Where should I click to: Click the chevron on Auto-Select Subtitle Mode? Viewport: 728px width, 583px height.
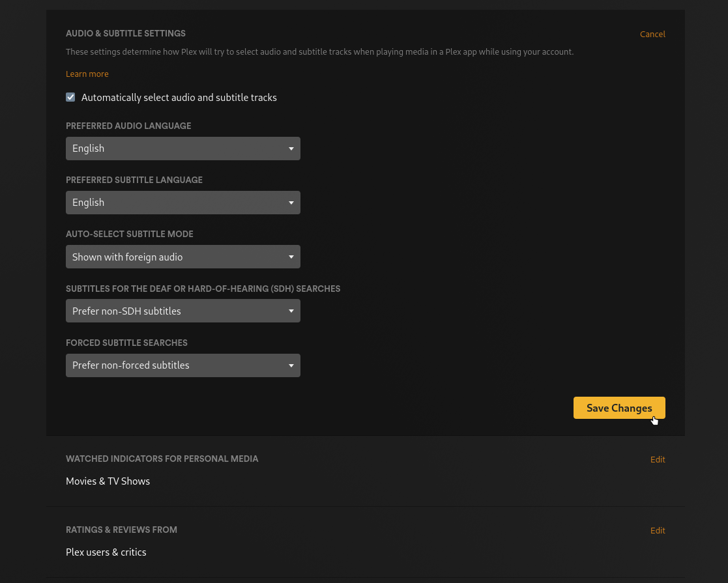point(291,257)
